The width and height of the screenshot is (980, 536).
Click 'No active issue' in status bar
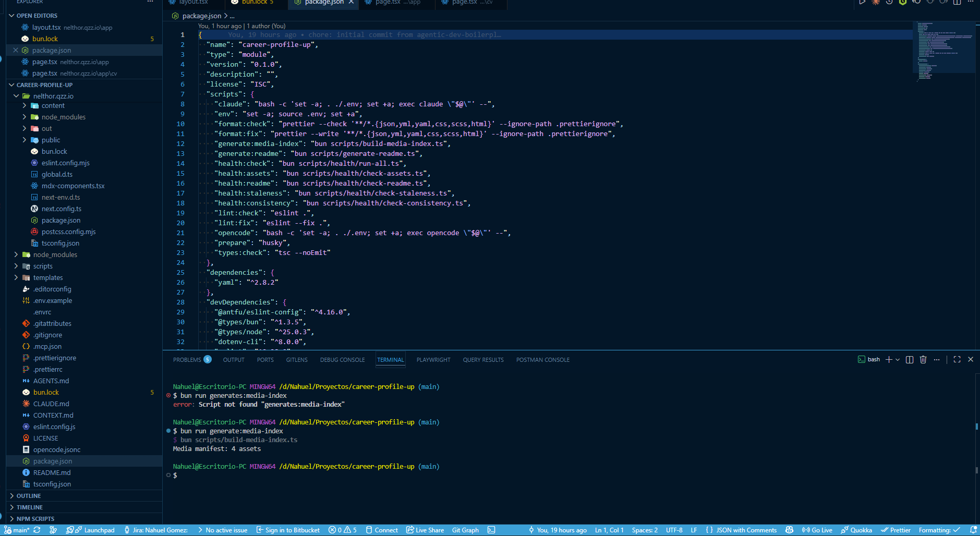[223, 530]
